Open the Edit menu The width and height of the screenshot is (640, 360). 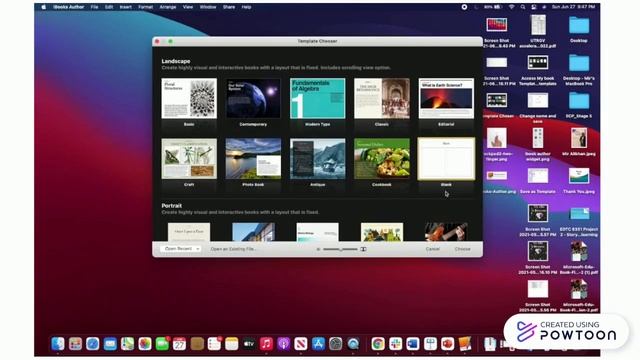point(109,7)
